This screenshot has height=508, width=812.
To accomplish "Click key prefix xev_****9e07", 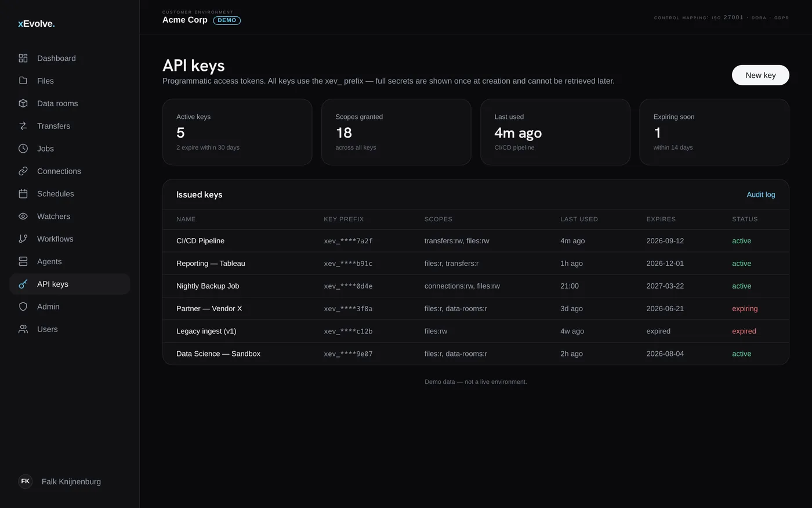I will [x=348, y=354].
